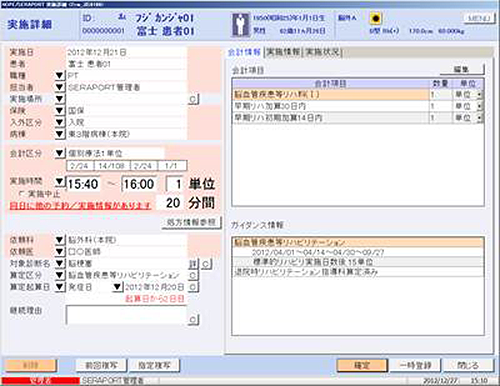Click the MENU button
This screenshot has width=500, height=386.
479,18
